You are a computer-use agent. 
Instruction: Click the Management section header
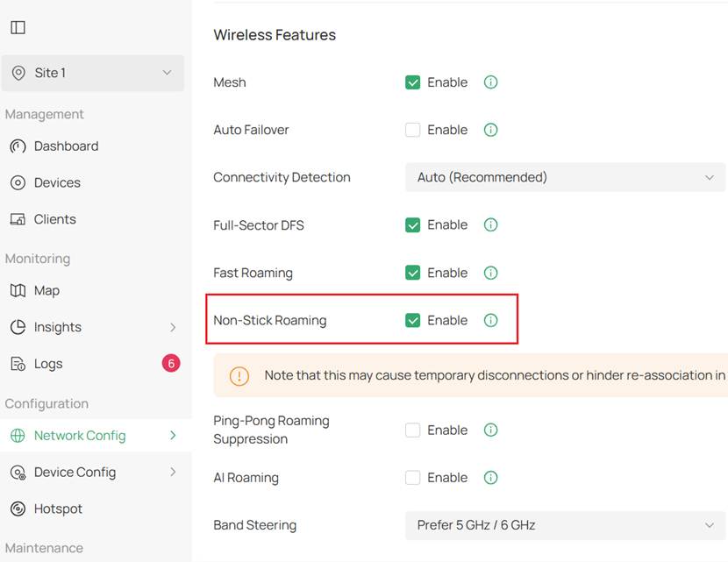(x=45, y=114)
